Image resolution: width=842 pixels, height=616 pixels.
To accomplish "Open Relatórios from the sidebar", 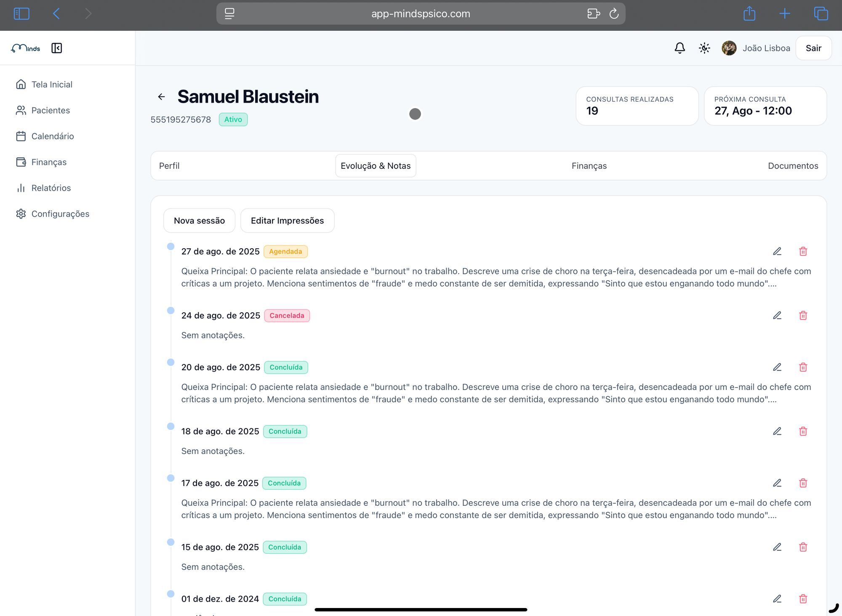I will coord(51,188).
